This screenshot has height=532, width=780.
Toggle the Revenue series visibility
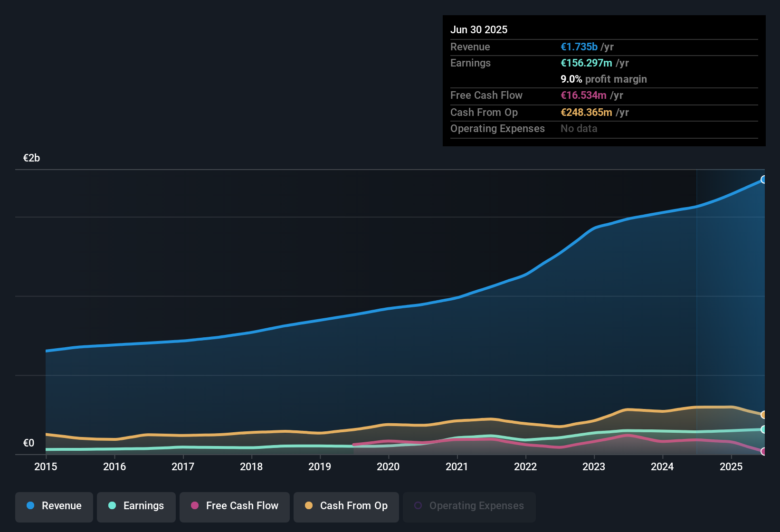coord(54,506)
